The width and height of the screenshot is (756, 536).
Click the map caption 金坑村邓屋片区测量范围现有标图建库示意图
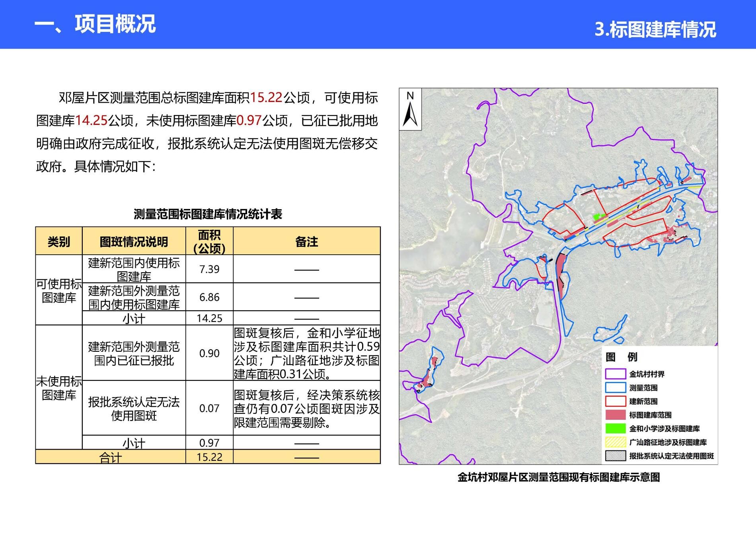point(558,477)
